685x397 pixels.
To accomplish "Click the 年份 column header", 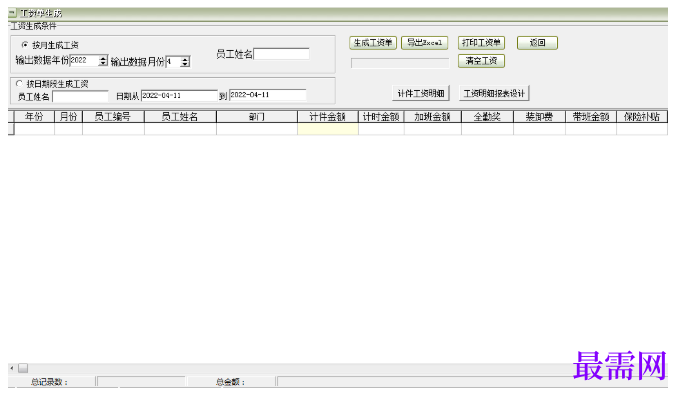I will click(x=35, y=117).
